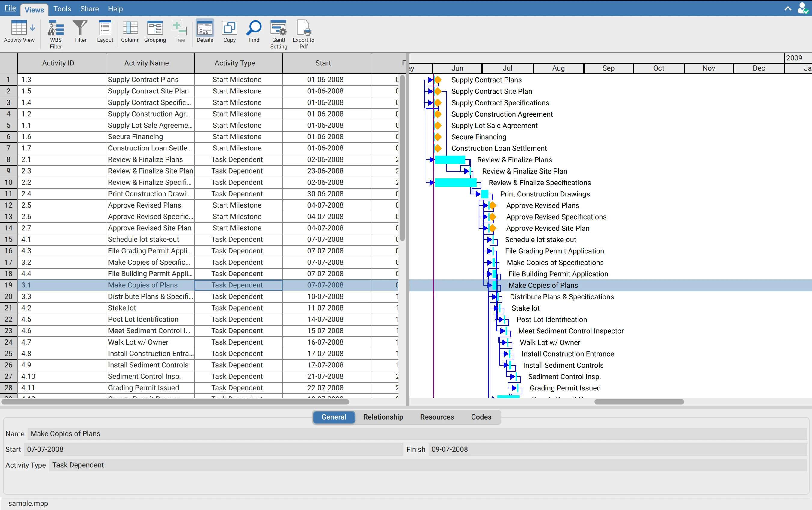Open the File menu
The height and width of the screenshot is (510, 812).
tap(10, 8)
